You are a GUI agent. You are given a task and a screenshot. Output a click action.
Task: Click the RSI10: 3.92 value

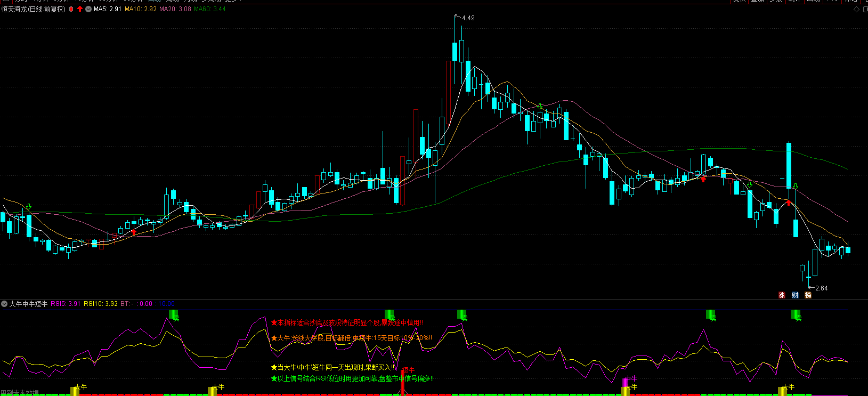point(101,304)
